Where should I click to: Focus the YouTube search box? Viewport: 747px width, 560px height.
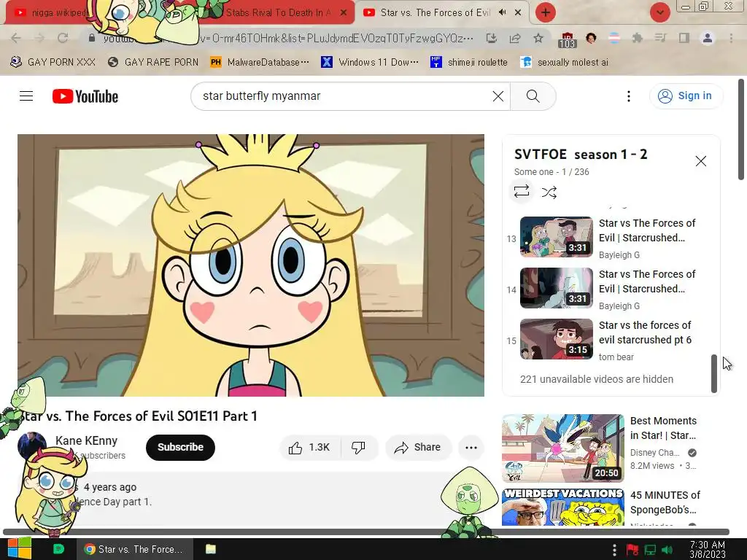(350, 96)
